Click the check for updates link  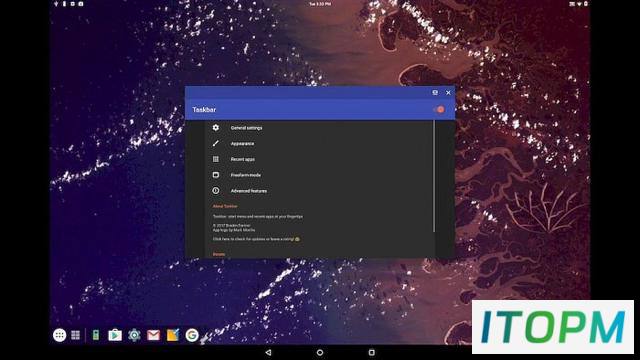(x=256, y=239)
